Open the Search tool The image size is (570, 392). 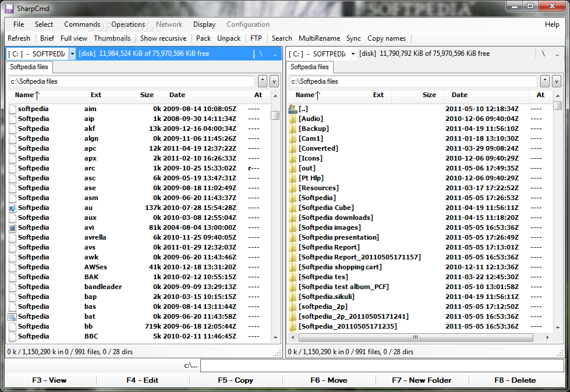(282, 38)
